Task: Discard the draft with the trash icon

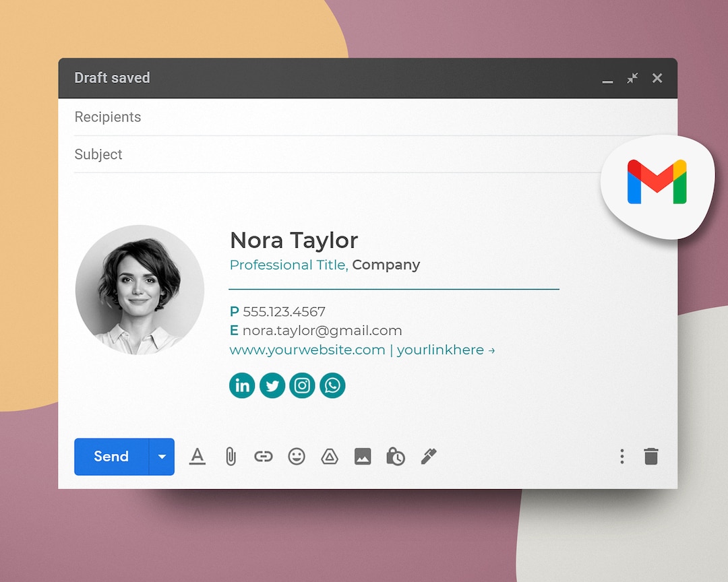Action: pyautogui.click(x=651, y=456)
